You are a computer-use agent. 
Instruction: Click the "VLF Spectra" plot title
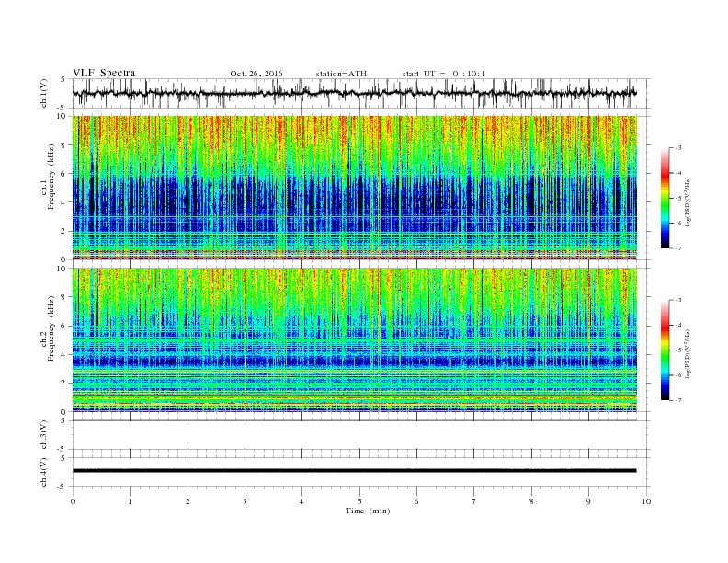pyautogui.click(x=104, y=73)
